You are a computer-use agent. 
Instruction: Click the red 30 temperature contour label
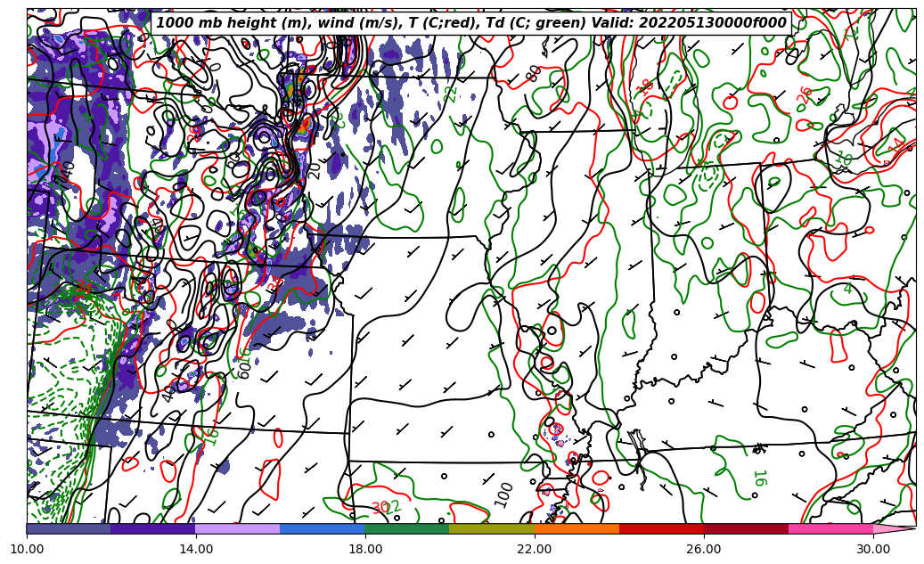tap(380, 507)
